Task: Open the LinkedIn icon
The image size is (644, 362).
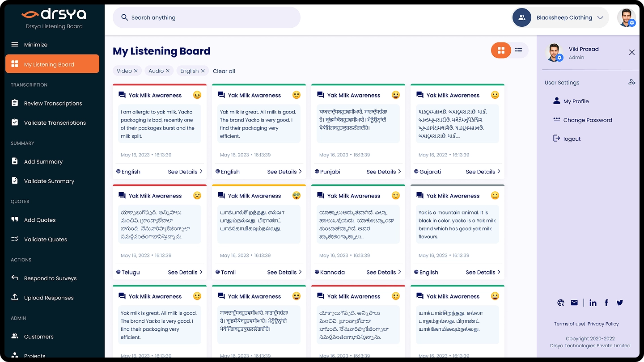Action: (x=593, y=303)
